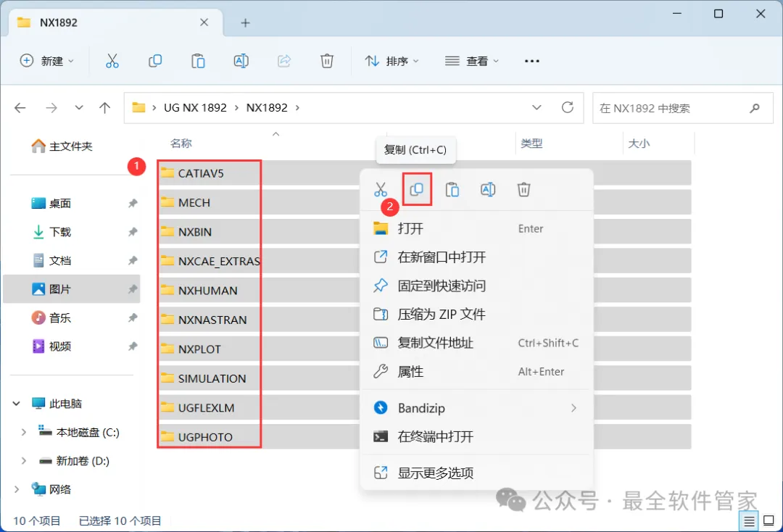Open 下载 in the sidebar
Screen dimensions: 783x532
[71, 232]
